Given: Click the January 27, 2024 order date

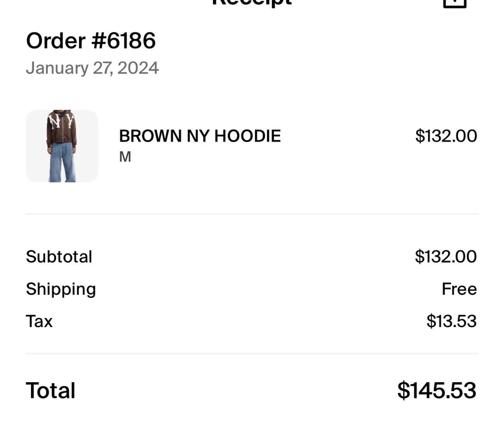Looking at the screenshot, I should coord(92,68).
